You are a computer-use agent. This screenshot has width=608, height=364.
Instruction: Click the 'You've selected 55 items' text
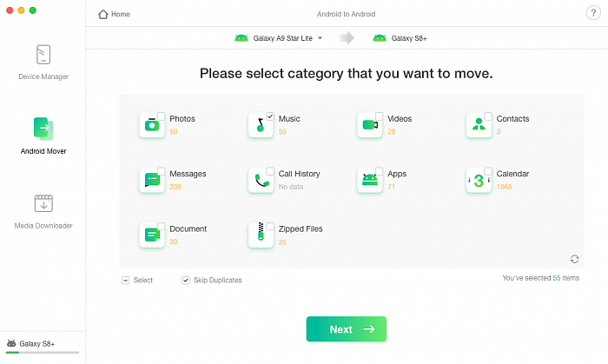[541, 278]
